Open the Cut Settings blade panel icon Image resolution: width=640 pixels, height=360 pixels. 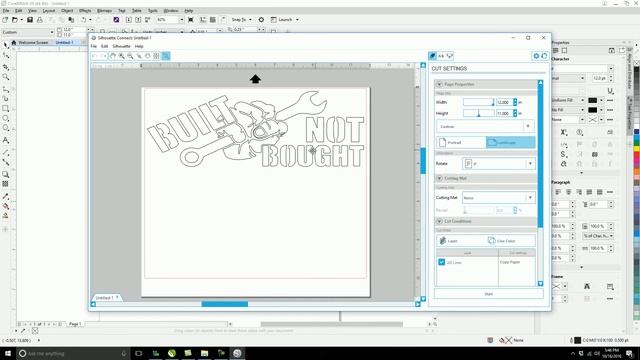pos(432,56)
